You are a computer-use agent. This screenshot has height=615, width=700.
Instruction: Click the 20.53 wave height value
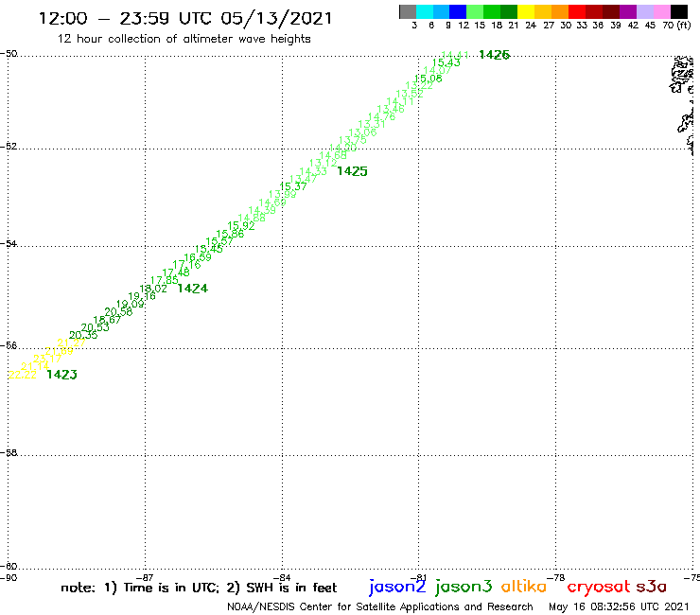96,327
